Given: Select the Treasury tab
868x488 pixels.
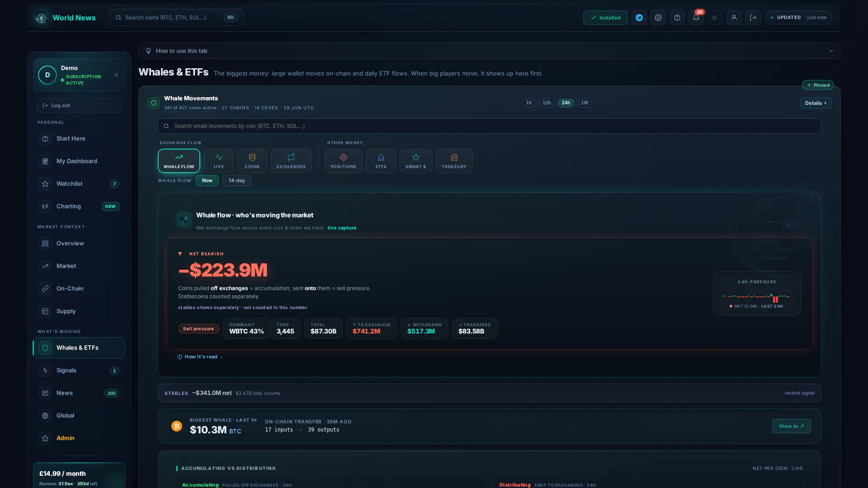Looking at the screenshot, I should click(x=454, y=161).
